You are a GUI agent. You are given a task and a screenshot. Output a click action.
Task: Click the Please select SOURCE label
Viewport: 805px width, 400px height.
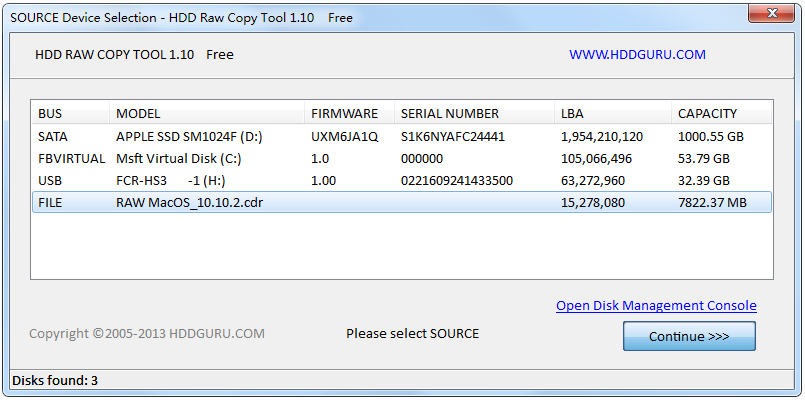[x=412, y=333]
